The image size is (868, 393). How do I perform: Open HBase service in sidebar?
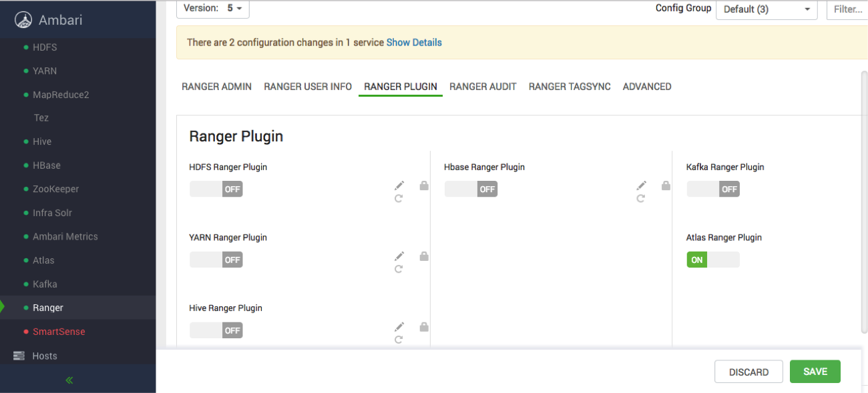pos(47,165)
